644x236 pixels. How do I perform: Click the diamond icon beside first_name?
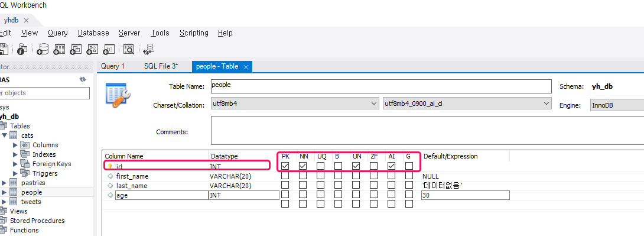[110, 176]
